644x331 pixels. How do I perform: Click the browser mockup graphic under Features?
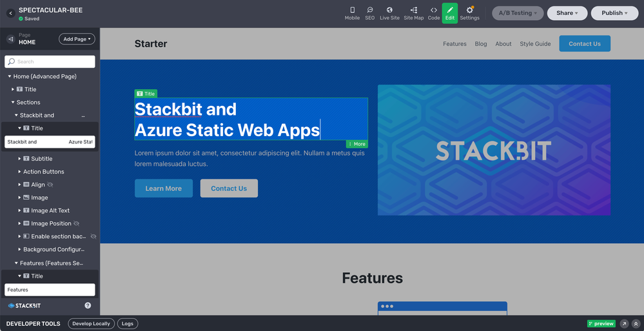point(442,308)
